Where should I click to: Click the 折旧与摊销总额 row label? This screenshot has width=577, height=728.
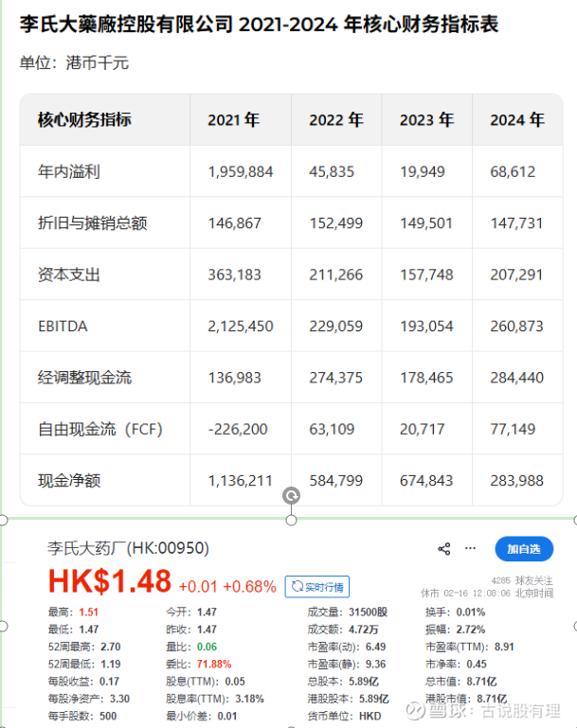coord(93,223)
